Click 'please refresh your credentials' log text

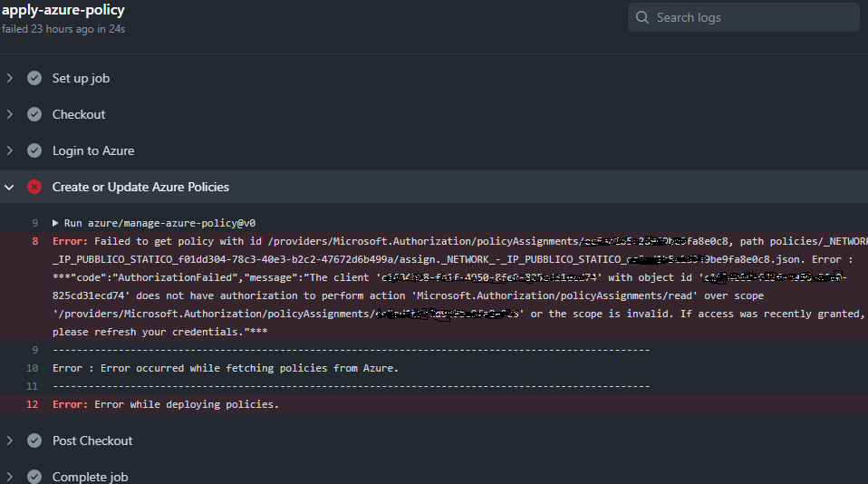coord(160,333)
